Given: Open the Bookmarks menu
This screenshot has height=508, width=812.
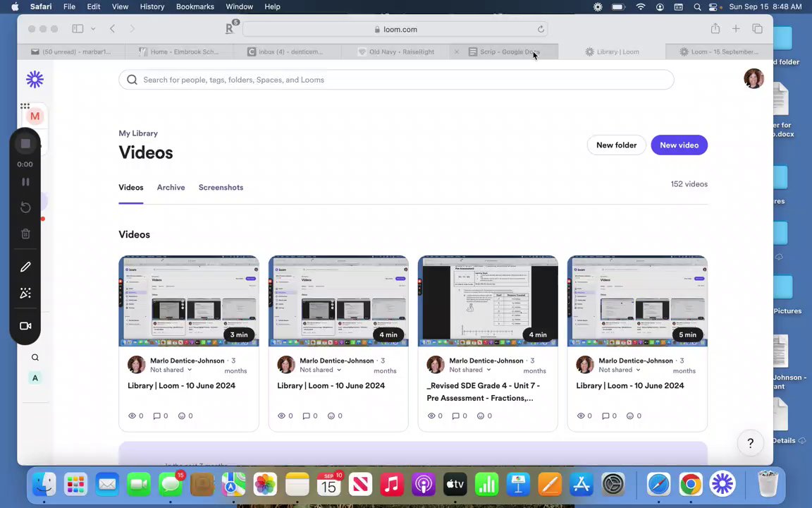Looking at the screenshot, I should point(195,7).
